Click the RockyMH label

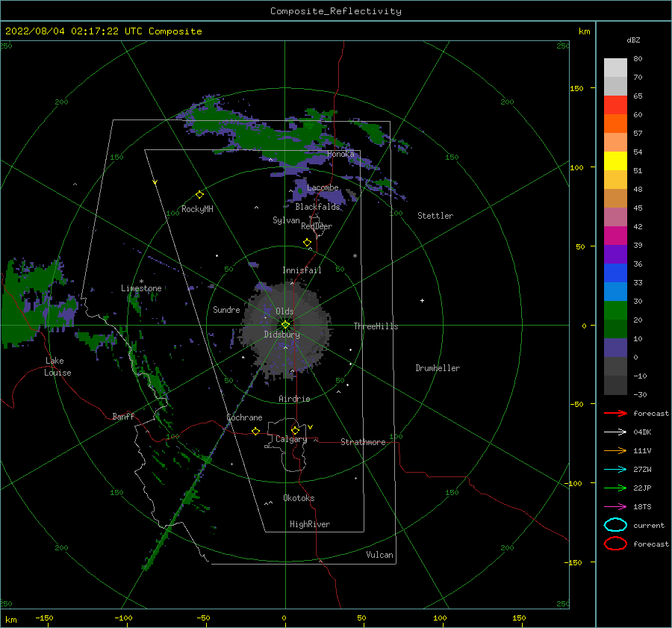(197, 209)
